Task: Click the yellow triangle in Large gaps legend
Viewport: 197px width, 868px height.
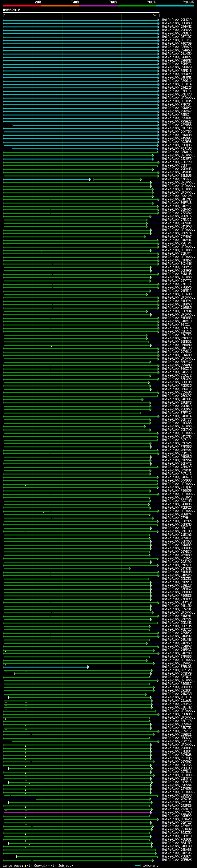Action: tap(25, 865)
